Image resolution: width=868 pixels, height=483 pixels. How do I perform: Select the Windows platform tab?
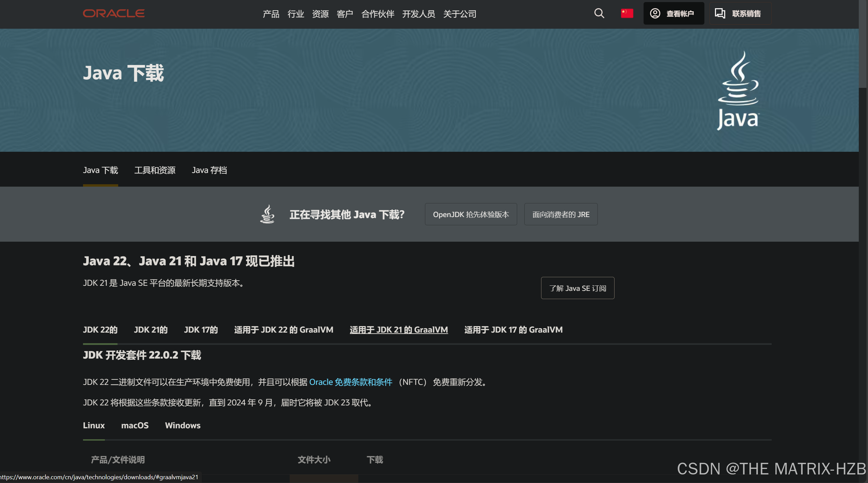point(183,426)
